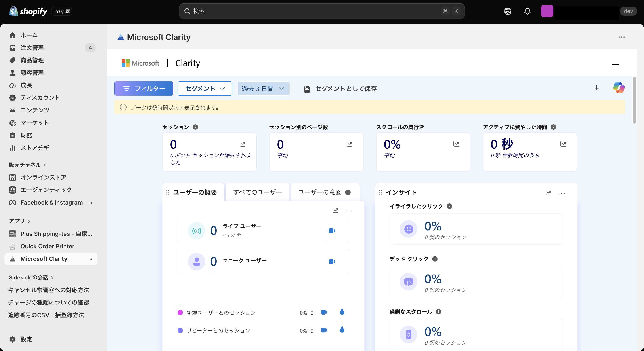
Task: Open the Sidekick assistant icon in top bar
Action: [x=508, y=11]
